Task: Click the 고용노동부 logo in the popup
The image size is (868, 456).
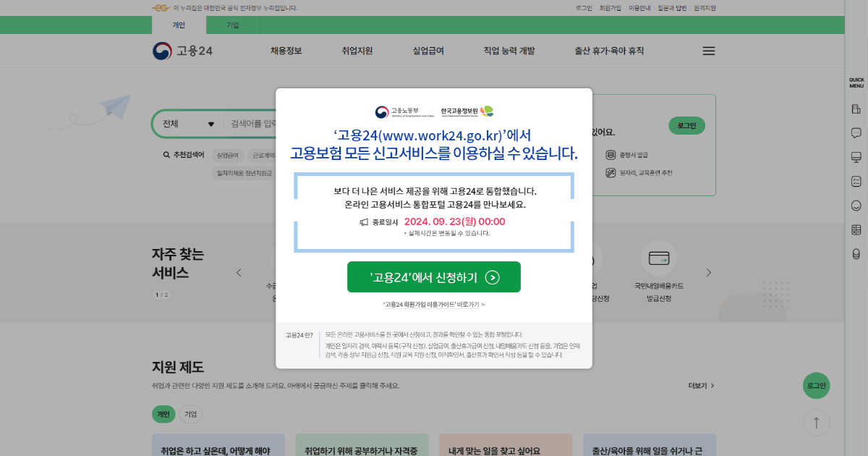Action: pyautogui.click(x=404, y=112)
